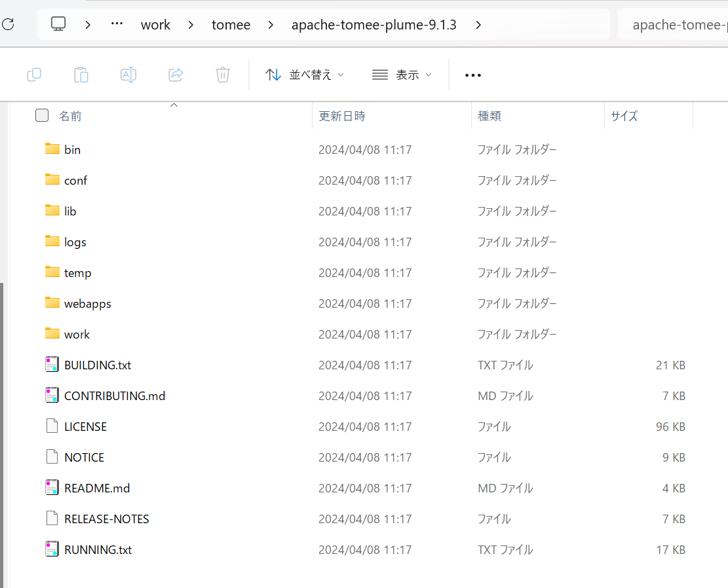728x588 pixels.
Task: Click the Paste icon in the toolbar
Action: [x=81, y=74]
